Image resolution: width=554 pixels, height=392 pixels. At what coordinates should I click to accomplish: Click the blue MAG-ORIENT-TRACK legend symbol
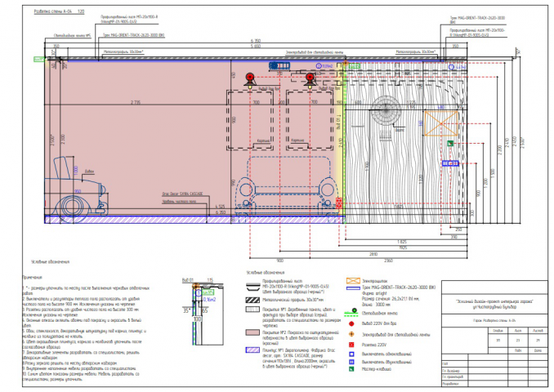pos(353,288)
